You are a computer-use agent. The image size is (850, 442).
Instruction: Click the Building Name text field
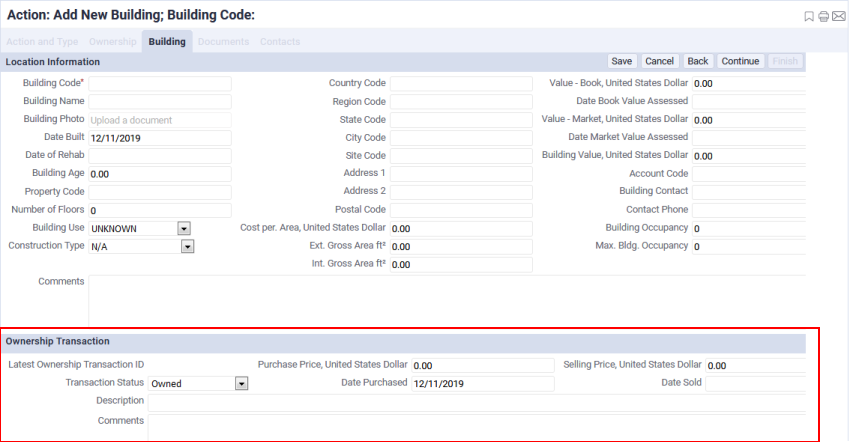pos(160,102)
